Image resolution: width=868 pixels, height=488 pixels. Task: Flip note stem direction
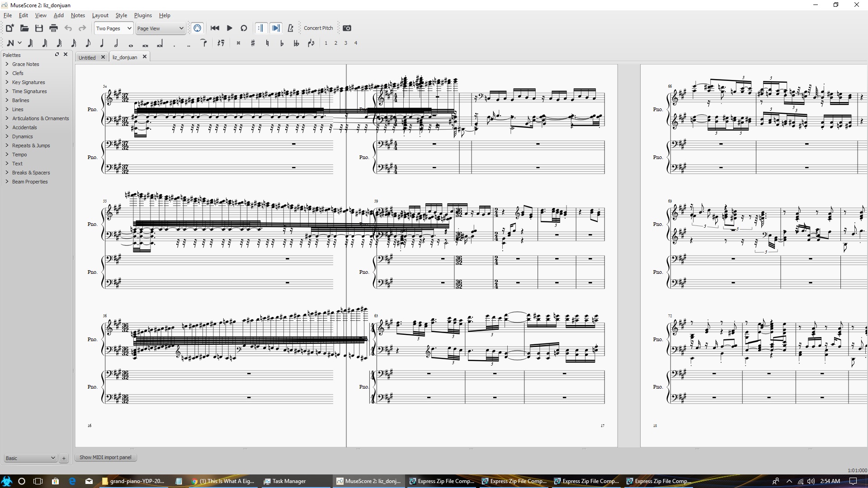311,43
